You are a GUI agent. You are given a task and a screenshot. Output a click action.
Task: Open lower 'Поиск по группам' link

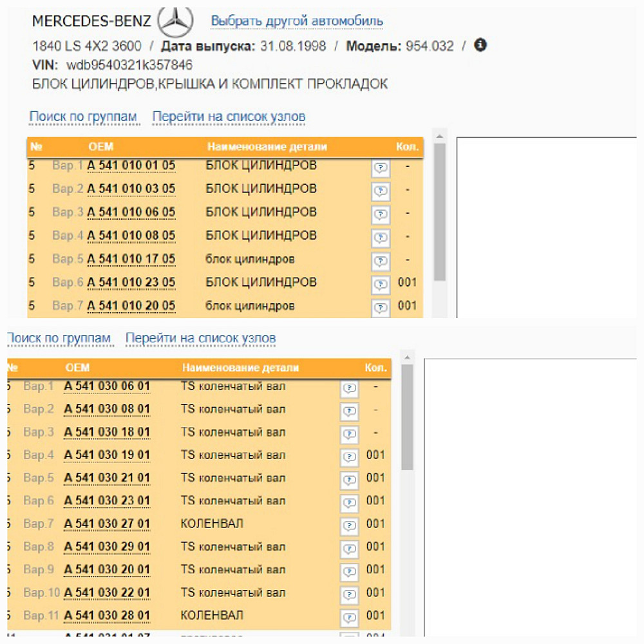click(58, 338)
